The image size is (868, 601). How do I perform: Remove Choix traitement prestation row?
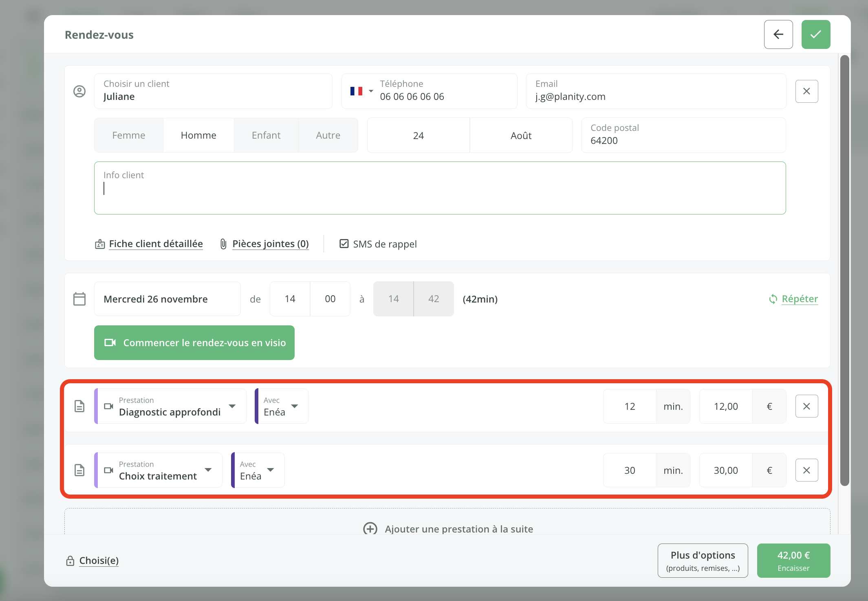806,470
